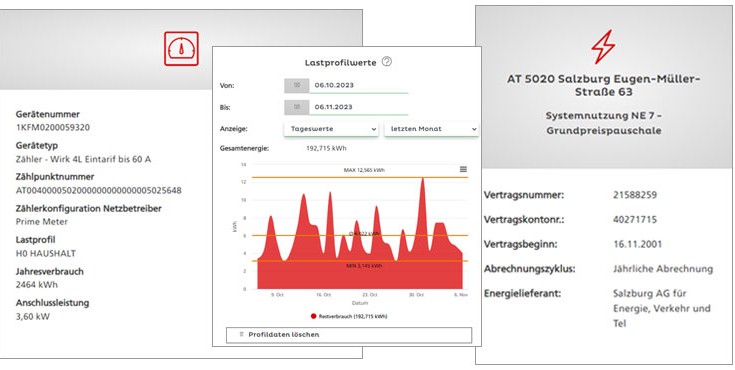Click the Bis date field 06.11.2023
Image resolution: width=735 pixels, height=370 pixels.
pos(359,107)
